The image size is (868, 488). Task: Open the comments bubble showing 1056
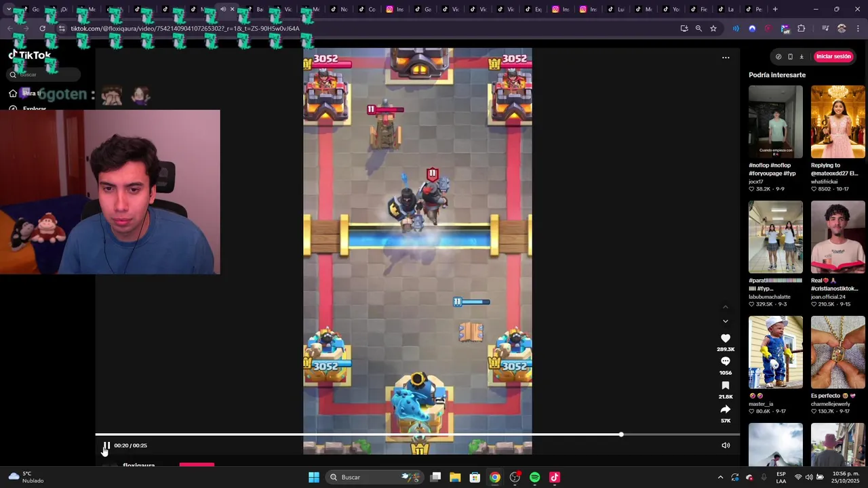click(x=726, y=361)
